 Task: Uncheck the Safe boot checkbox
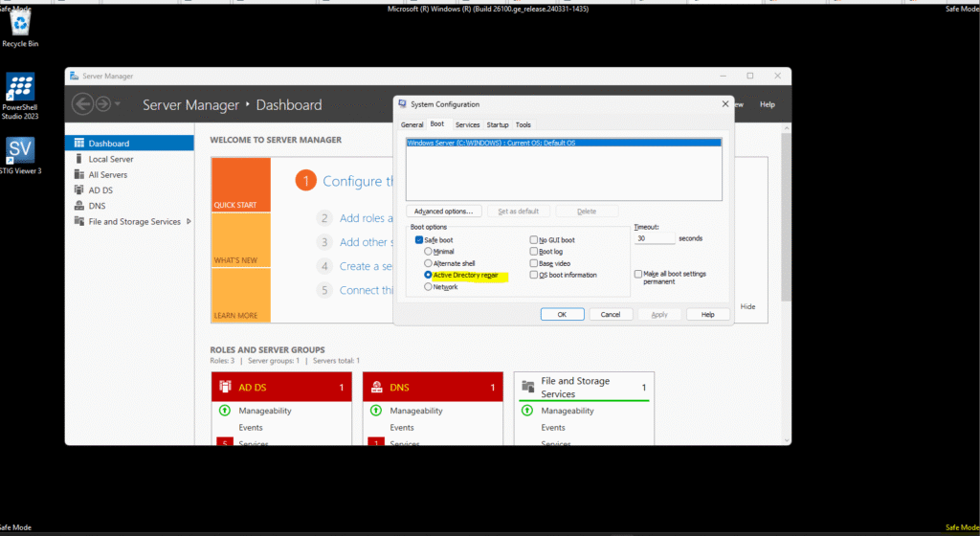(419, 239)
